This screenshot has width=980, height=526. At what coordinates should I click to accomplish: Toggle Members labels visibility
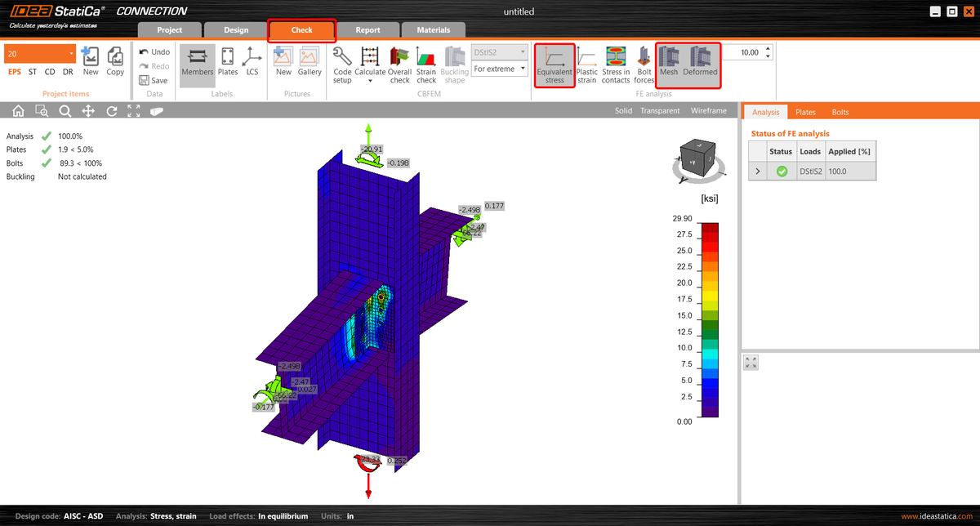click(x=197, y=65)
